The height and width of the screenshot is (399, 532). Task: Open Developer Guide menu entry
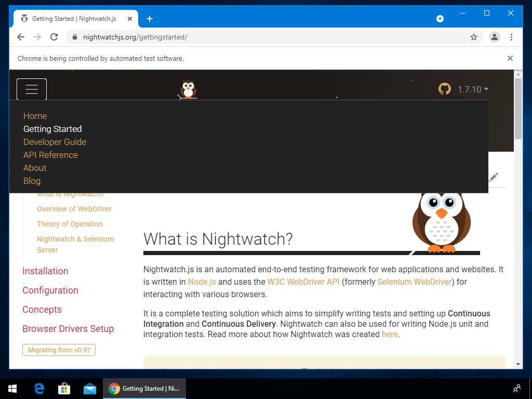55,142
